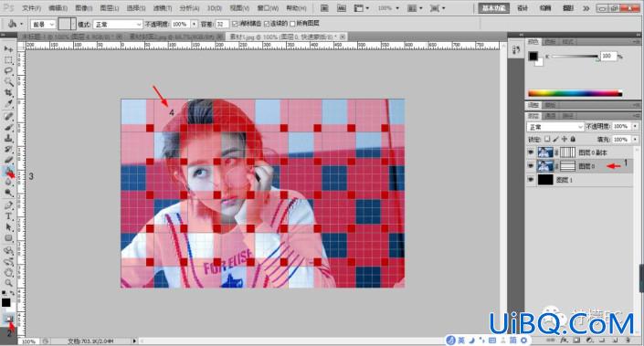Select the Move tool in toolbox
The height and width of the screenshot is (346, 644).
point(8,49)
